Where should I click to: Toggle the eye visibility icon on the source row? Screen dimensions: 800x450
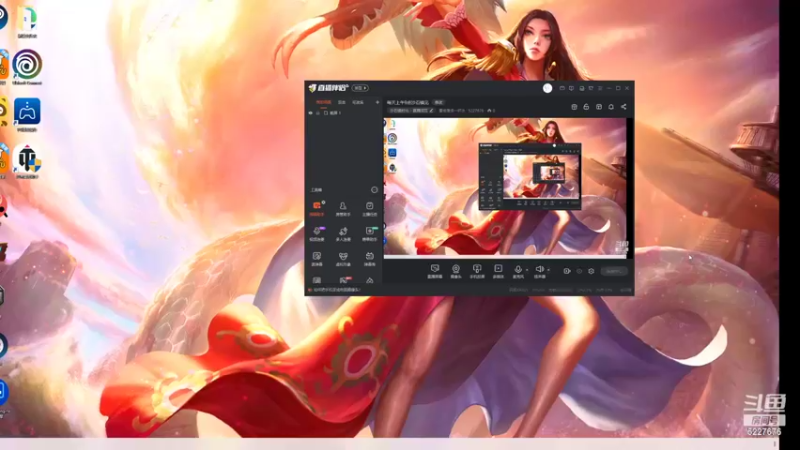pos(310,113)
